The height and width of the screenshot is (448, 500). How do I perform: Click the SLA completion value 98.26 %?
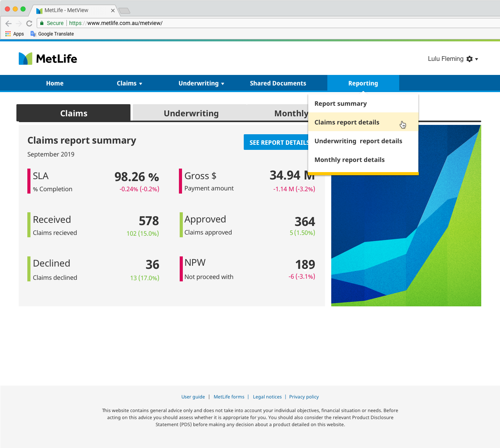[137, 177]
